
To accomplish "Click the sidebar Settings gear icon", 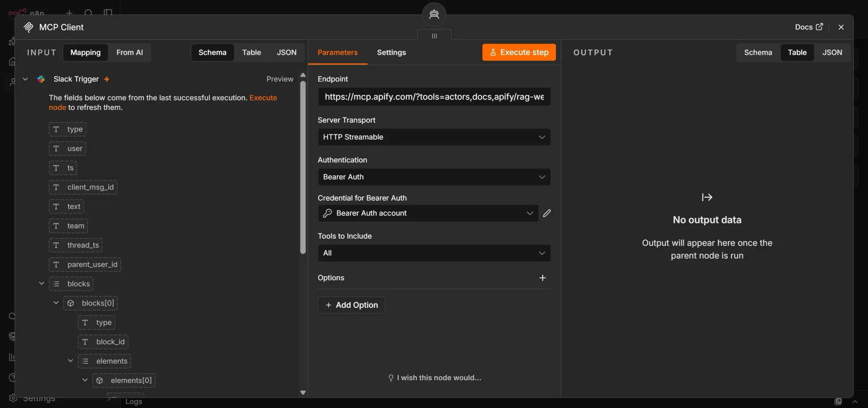I will 13,398.
